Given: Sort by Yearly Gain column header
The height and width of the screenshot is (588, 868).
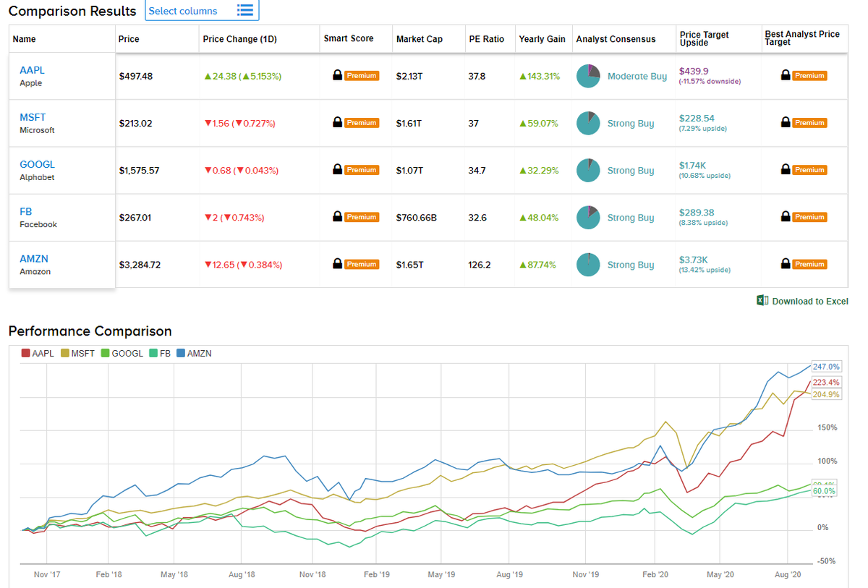Looking at the screenshot, I should (x=542, y=39).
